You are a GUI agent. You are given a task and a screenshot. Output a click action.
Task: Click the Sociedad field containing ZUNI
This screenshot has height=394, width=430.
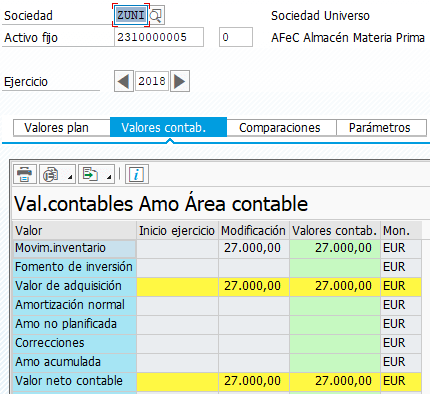click(131, 15)
